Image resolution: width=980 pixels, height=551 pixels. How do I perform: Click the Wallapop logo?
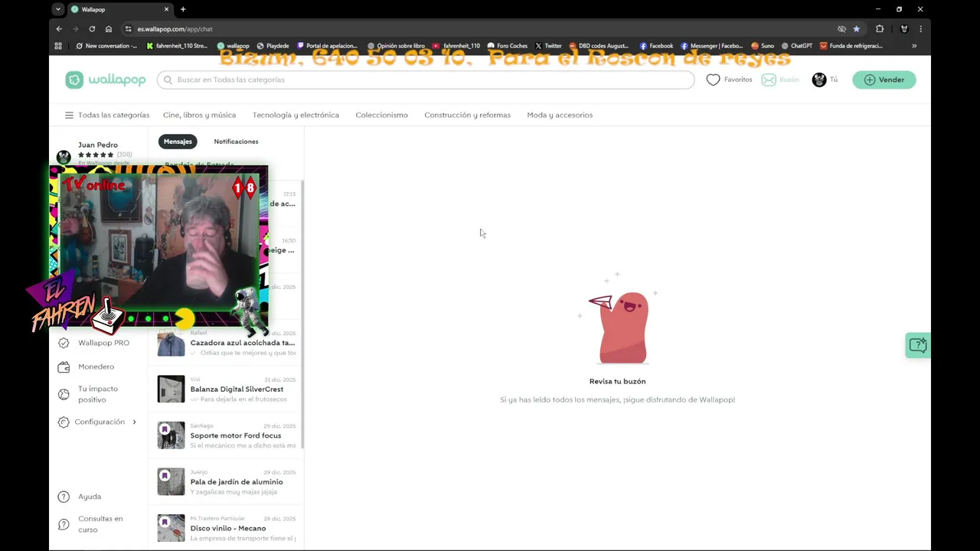(x=106, y=80)
